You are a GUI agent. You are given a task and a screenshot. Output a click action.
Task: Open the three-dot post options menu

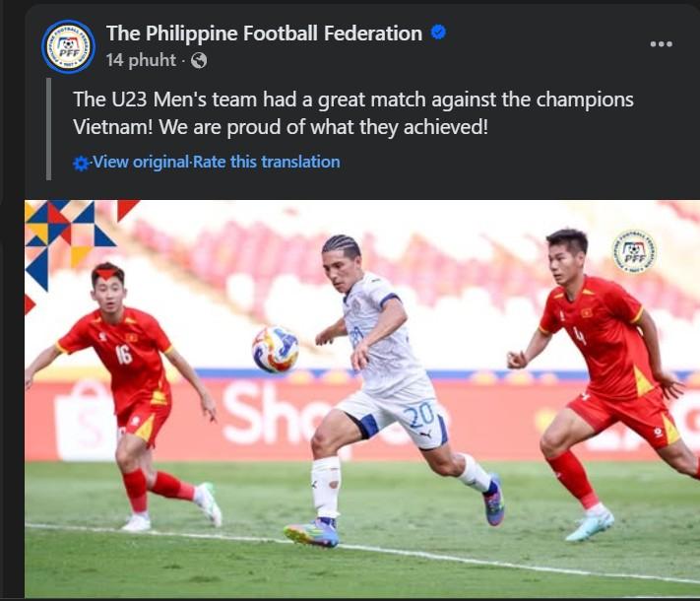click(662, 43)
